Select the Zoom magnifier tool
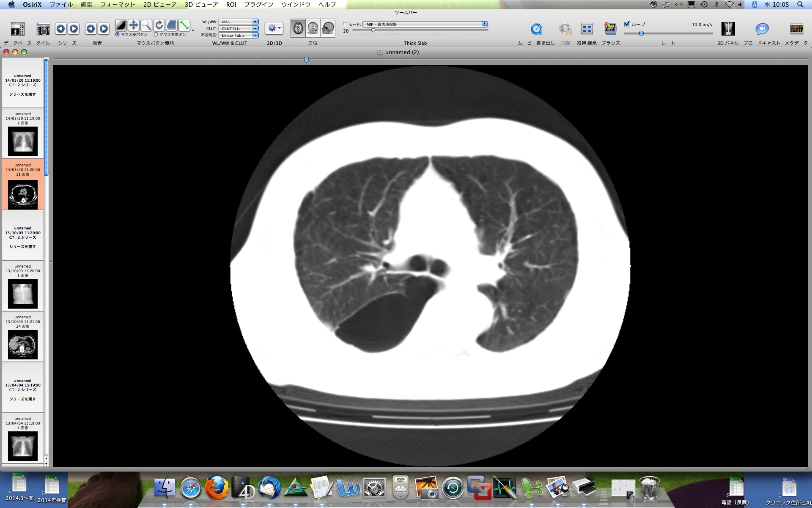Screen dimensions: 812x508 [x=146, y=25]
